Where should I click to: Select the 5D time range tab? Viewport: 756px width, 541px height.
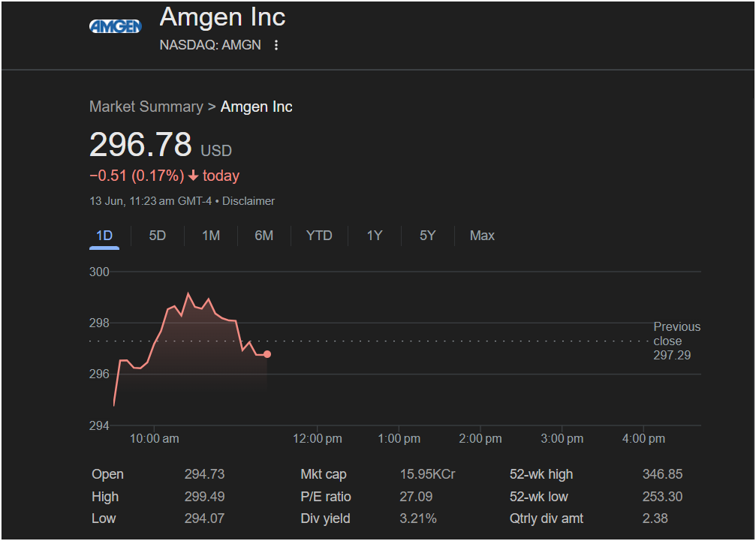(157, 236)
